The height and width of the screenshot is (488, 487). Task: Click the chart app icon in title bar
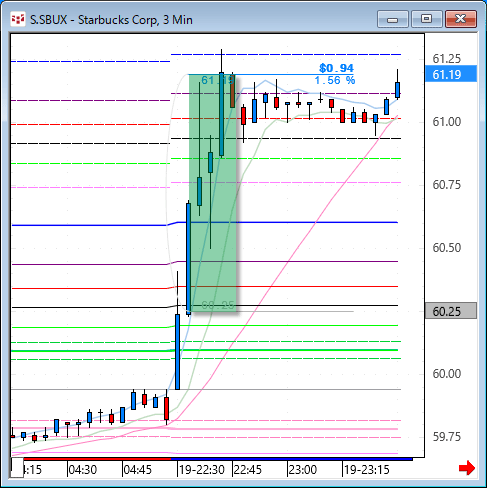pyautogui.click(x=18, y=19)
